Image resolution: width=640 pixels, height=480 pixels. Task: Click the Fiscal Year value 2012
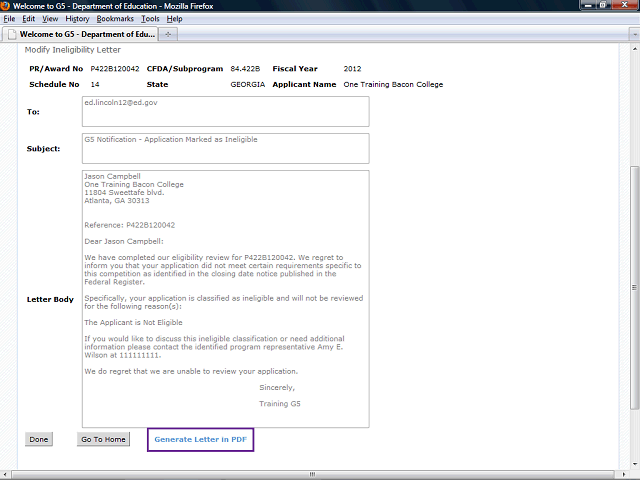pos(352,69)
